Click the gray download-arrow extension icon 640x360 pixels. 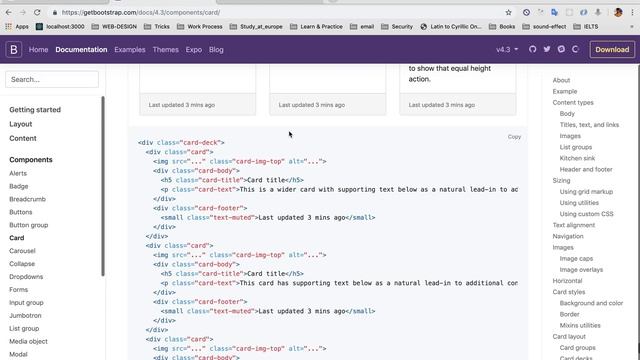pyautogui.click(x=598, y=13)
